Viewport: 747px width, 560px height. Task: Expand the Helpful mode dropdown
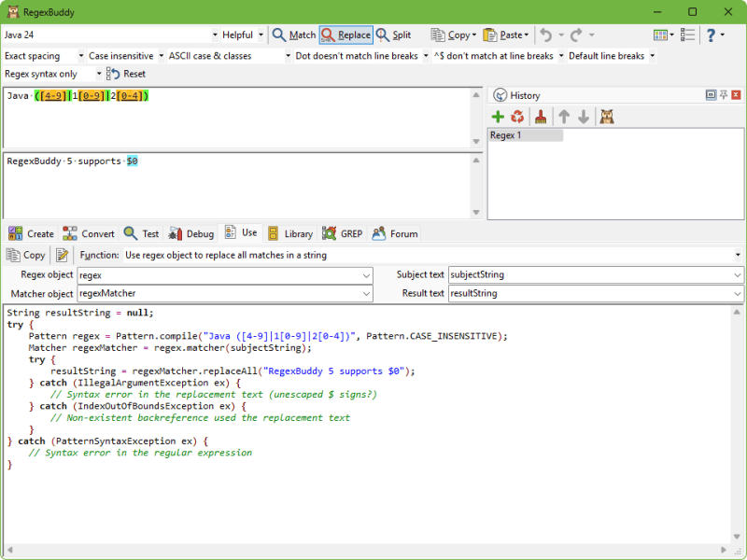(261, 35)
